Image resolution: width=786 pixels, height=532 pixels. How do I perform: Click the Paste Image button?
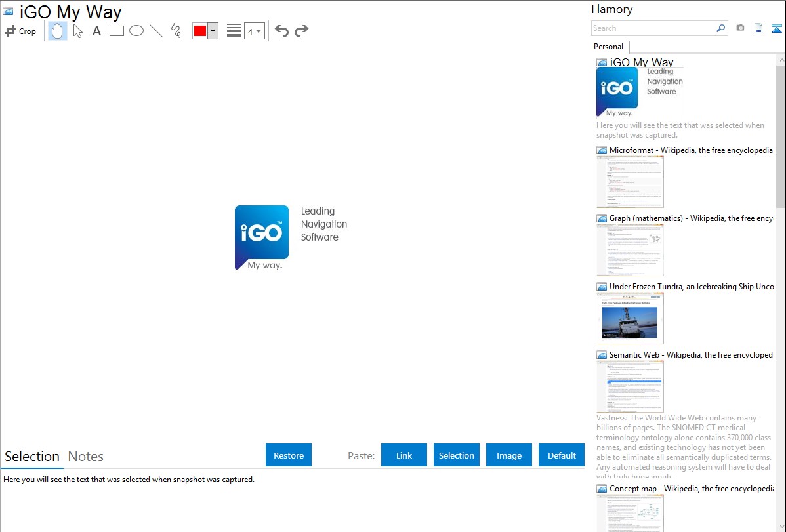pos(508,455)
